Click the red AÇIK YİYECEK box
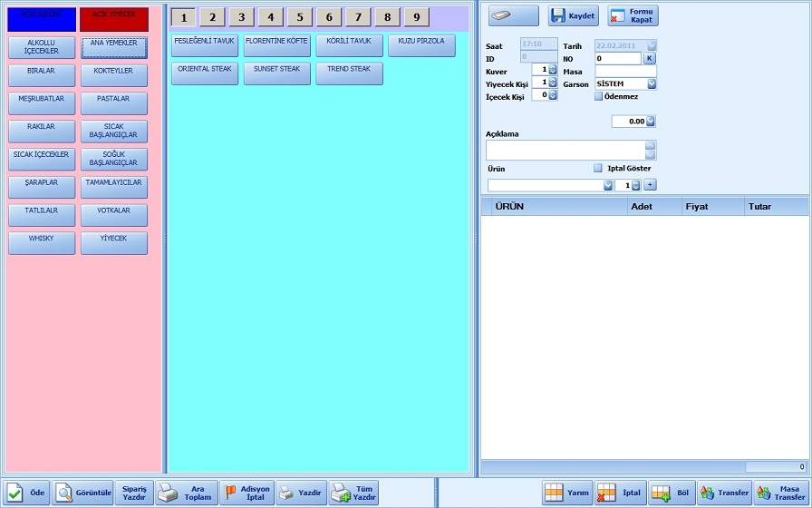The width and height of the screenshot is (812, 508). [113, 19]
